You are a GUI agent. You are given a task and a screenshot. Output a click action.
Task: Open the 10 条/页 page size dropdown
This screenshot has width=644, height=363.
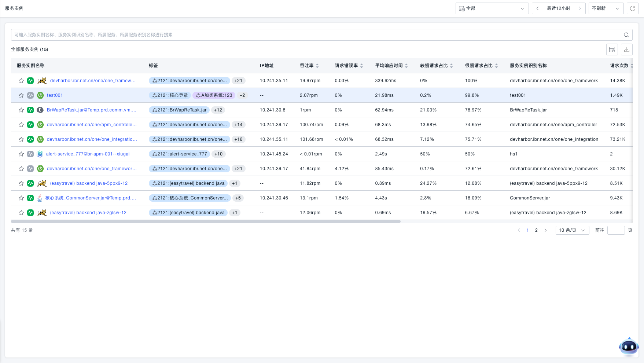[572, 230]
